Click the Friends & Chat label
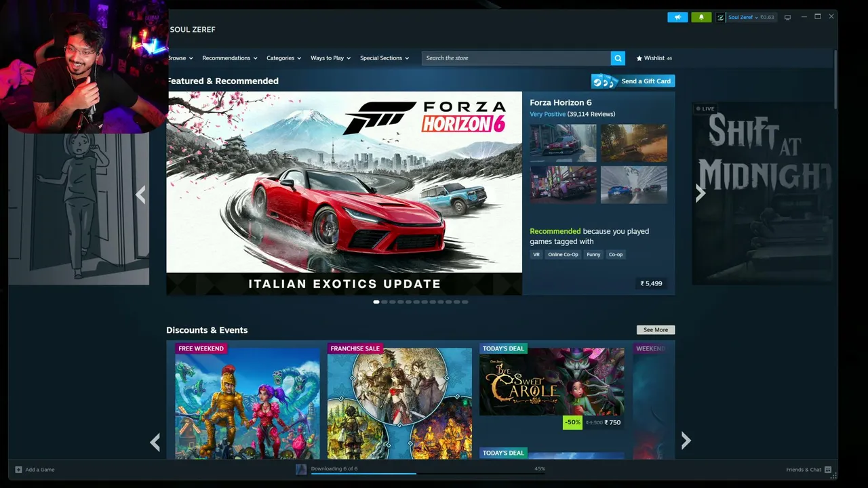 [804, 470]
